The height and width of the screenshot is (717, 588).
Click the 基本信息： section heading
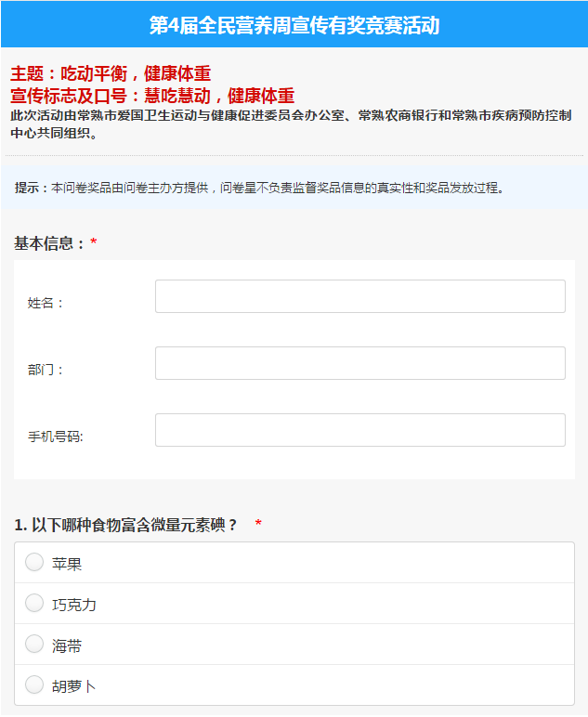tap(49, 243)
